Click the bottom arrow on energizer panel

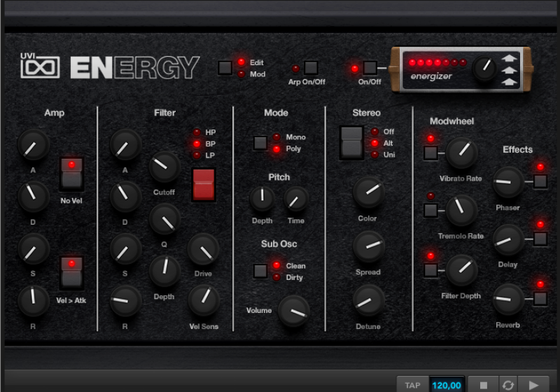tap(509, 82)
